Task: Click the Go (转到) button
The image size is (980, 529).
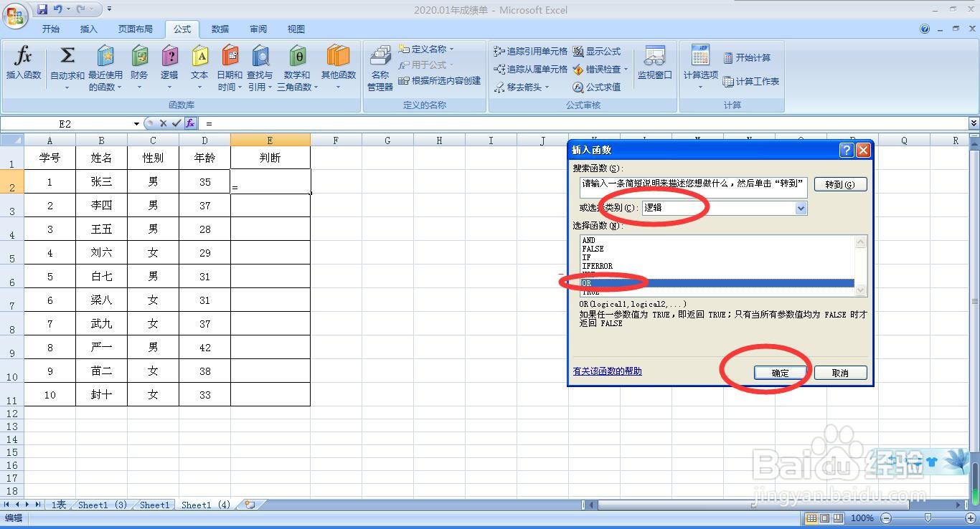Action: pyautogui.click(x=840, y=184)
